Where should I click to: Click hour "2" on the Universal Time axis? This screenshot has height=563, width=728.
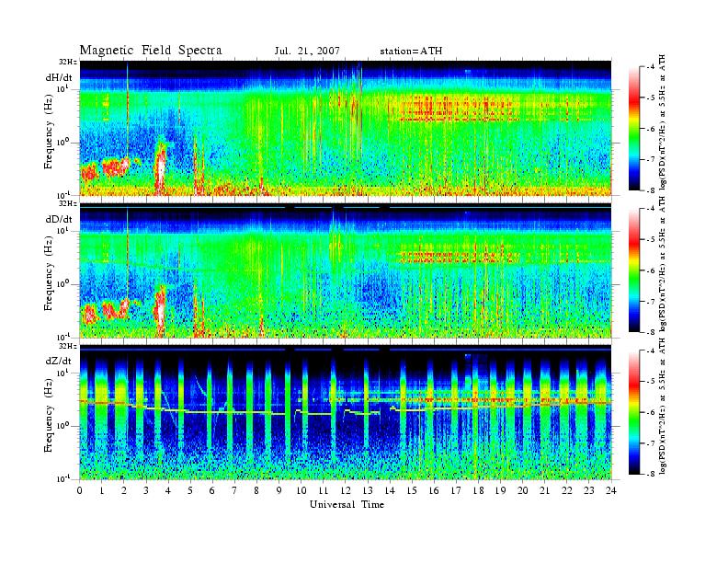(124, 490)
